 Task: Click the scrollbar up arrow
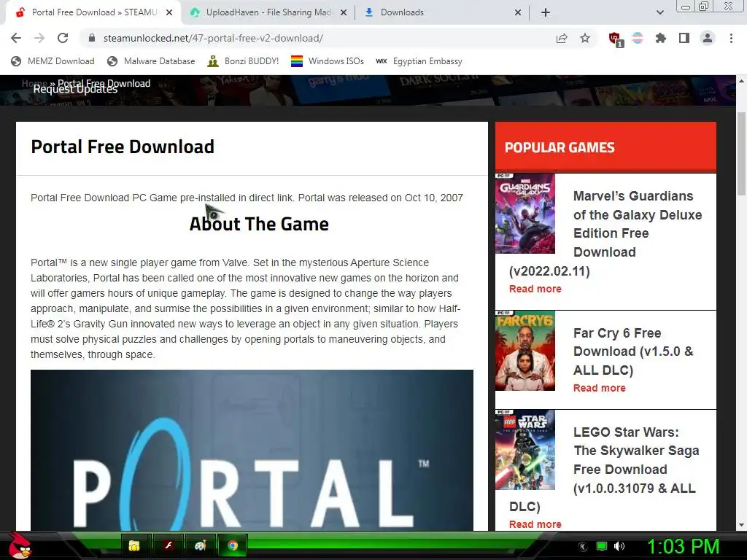[x=741, y=81]
